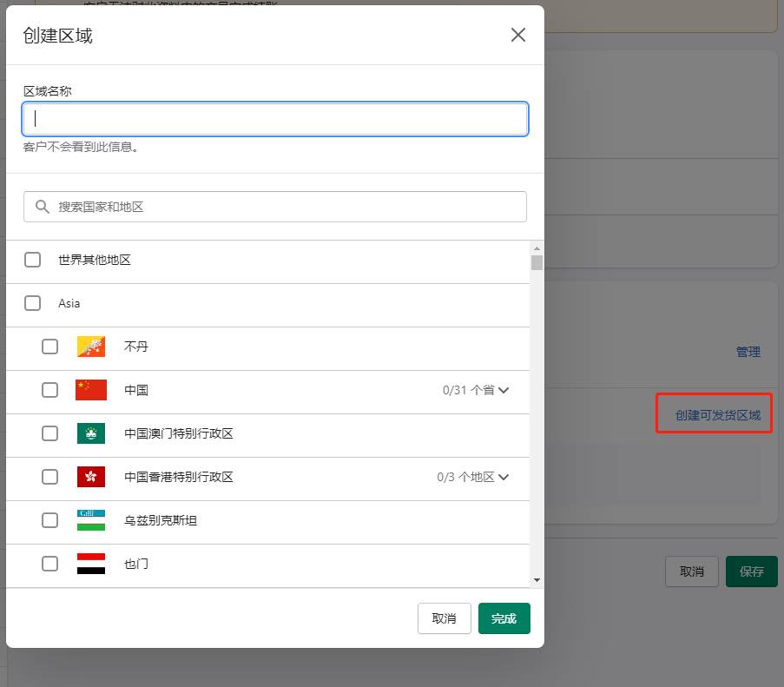Click the 创建可发货区域 link in the background page

coord(717,415)
